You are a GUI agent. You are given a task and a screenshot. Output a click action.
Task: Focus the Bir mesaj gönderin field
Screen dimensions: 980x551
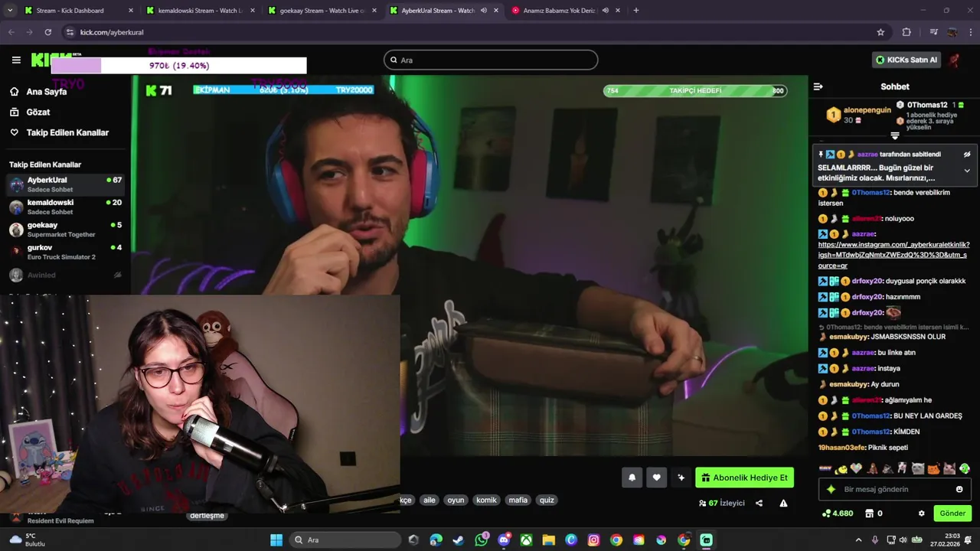point(894,489)
